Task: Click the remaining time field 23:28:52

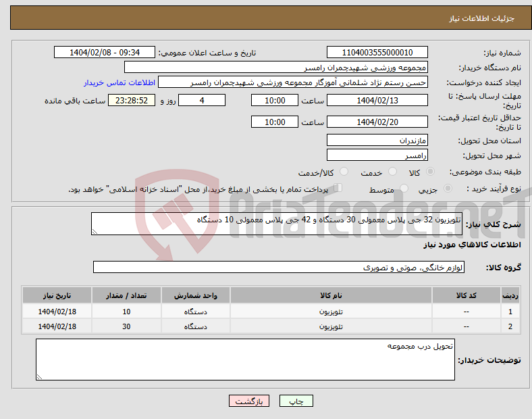Action: 132,100
